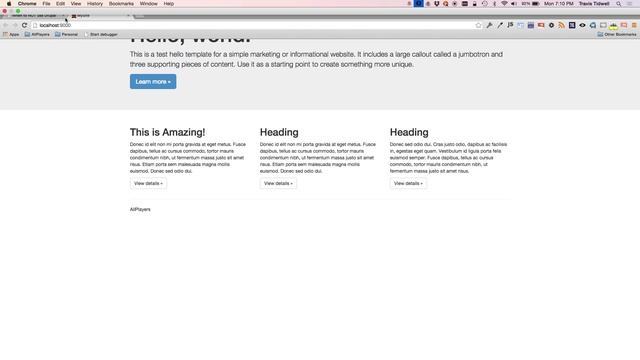This screenshot has width=640, height=360.
Task: Open the Window menu
Action: coord(149,4)
